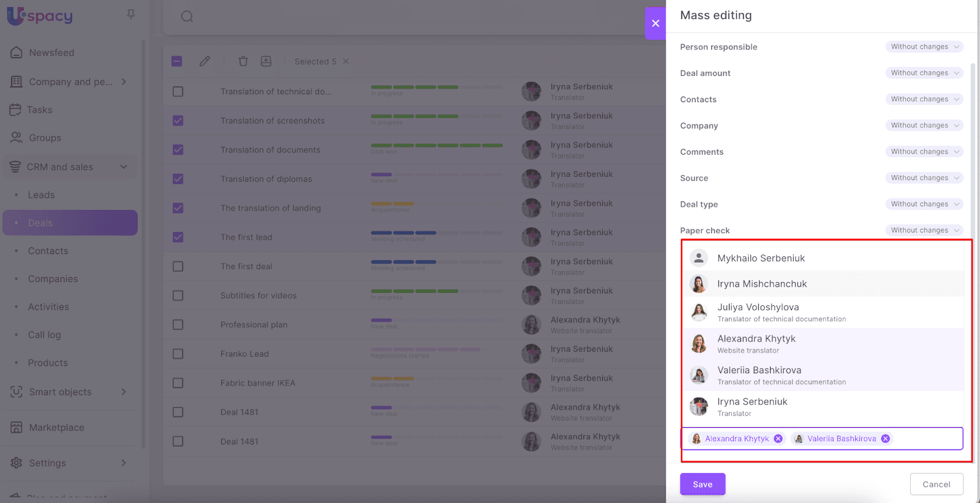Viewport: 980px width, 503px height.
Task: Uncheck Translation of screenshots checkbox
Action: pos(178,121)
